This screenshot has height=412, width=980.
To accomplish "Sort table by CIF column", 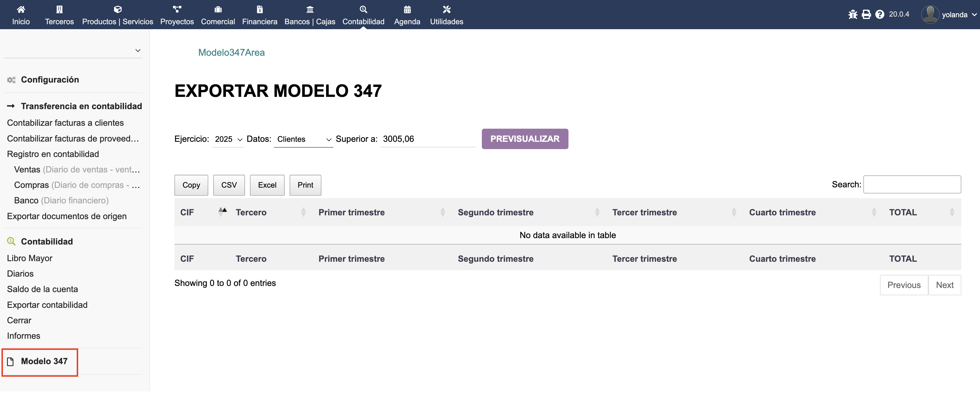I will [187, 212].
